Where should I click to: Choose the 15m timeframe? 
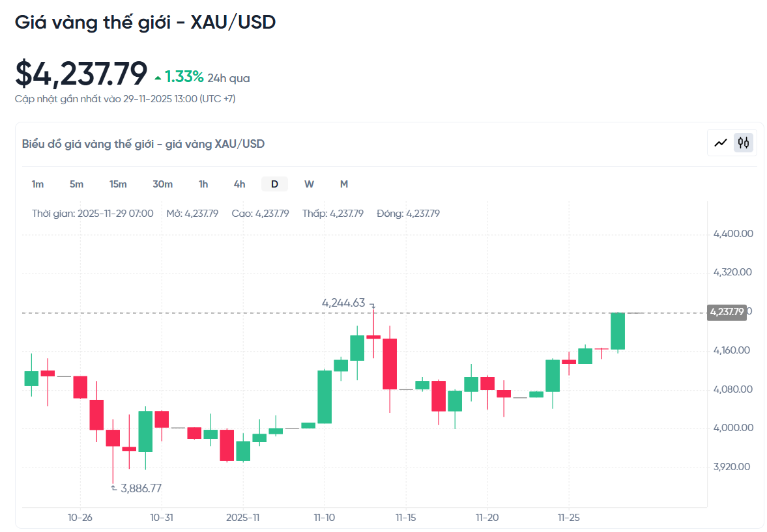118,184
